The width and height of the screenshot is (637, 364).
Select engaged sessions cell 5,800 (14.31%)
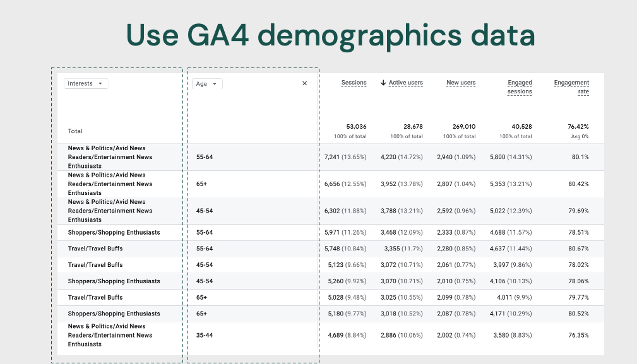tap(511, 157)
